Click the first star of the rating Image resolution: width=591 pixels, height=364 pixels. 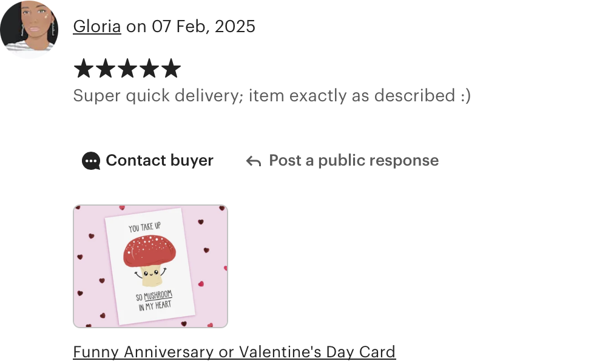coord(83,68)
